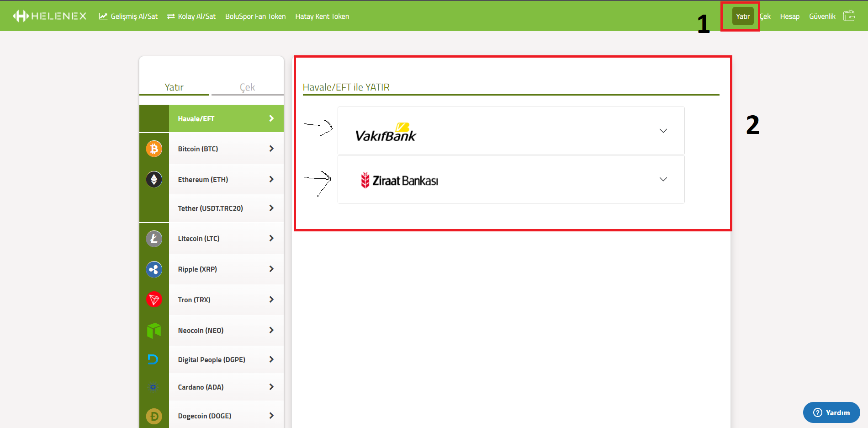868x428 pixels.
Task: Click the Dogecoin coin icon
Action: pos(154,416)
